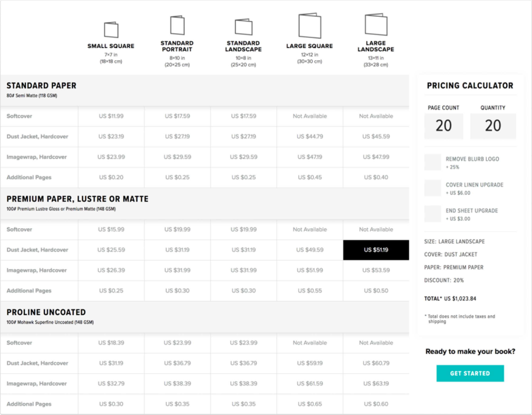Click the Small Square book icon
Image resolution: width=532 pixels, height=415 pixels.
pos(111,30)
